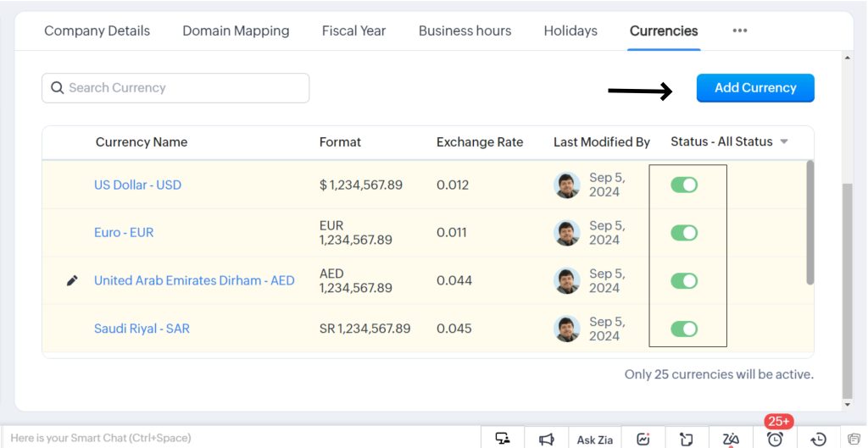Click the Sep 5, 2024 date in Saudi Riyal row
Screen dimensions: 868x448
click(607, 329)
